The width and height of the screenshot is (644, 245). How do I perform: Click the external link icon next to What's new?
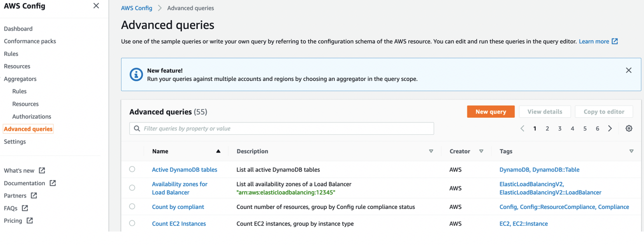pos(42,170)
